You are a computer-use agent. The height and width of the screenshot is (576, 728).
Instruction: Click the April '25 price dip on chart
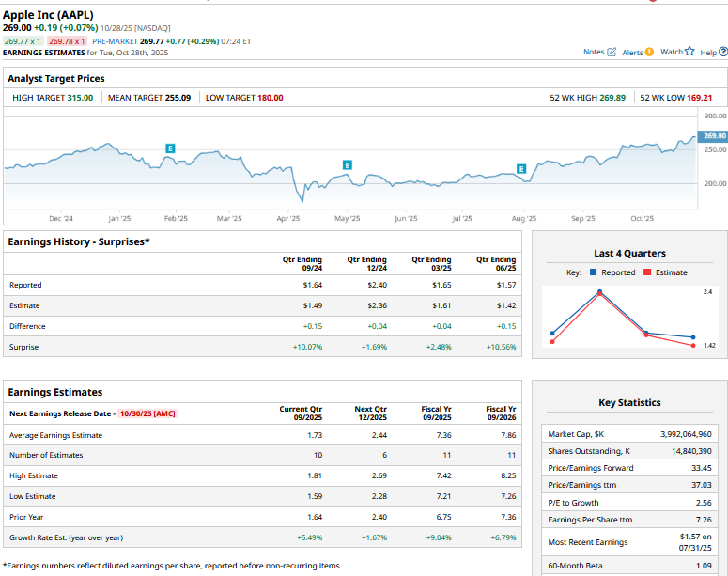point(302,198)
